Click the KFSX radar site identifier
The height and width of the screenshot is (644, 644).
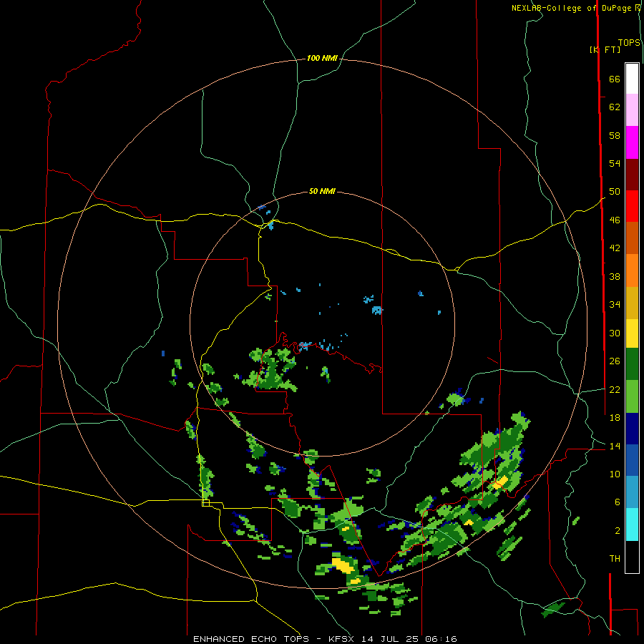341,639
